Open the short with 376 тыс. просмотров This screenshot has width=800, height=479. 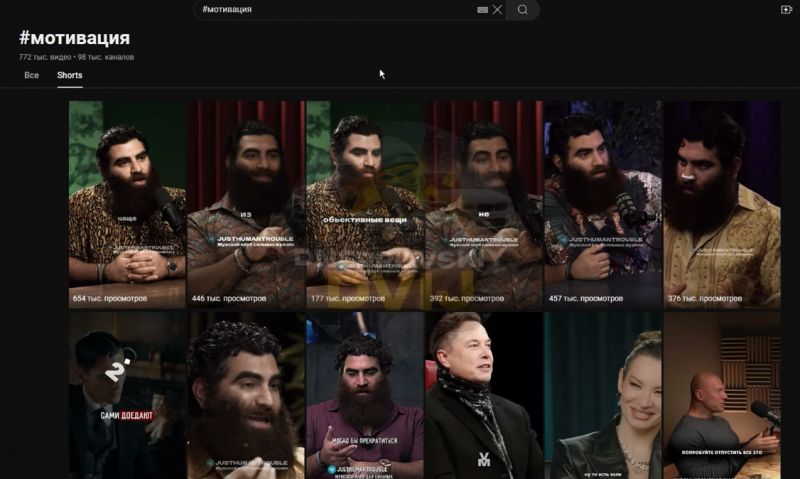pos(721,204)
